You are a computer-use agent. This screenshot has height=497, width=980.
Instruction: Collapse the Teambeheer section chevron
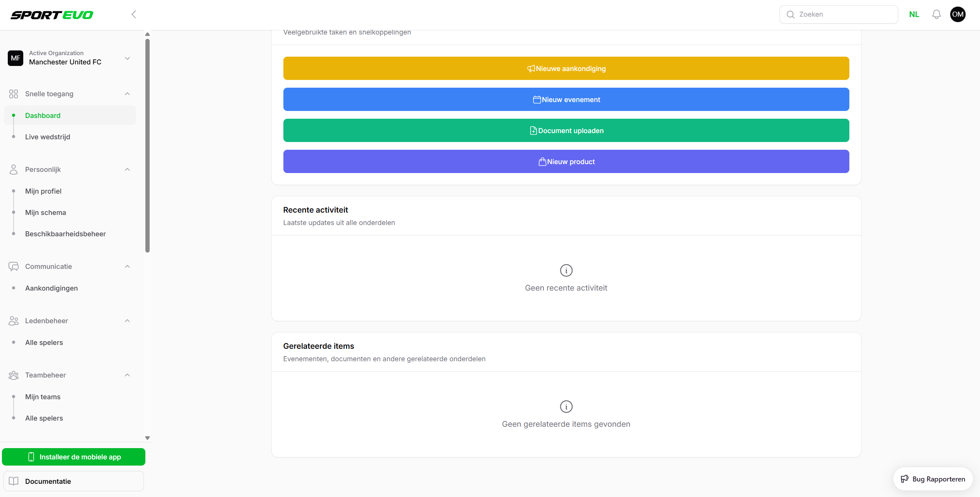[127, 375]
